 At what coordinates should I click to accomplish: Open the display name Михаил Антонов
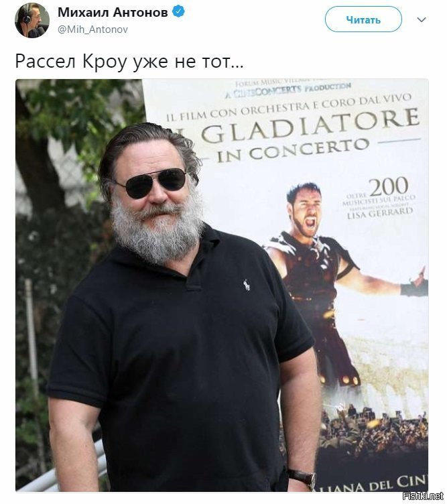click(x=113, y=13)
